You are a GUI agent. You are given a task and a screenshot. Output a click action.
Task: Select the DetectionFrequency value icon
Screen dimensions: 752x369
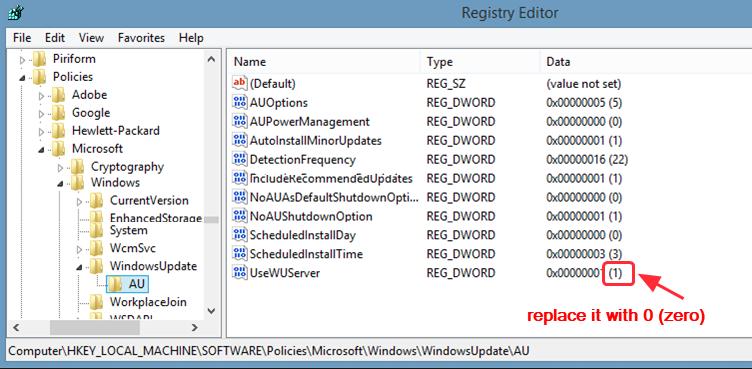click(239, 159)
